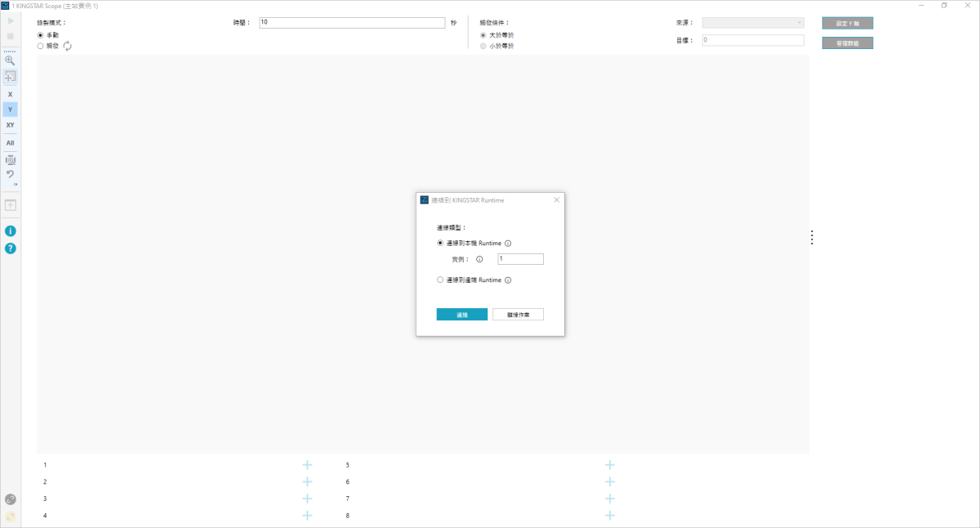This screenshot has height=528, width=980.
Task: Select the XY axis zoom mode
Action: [10, 125]
